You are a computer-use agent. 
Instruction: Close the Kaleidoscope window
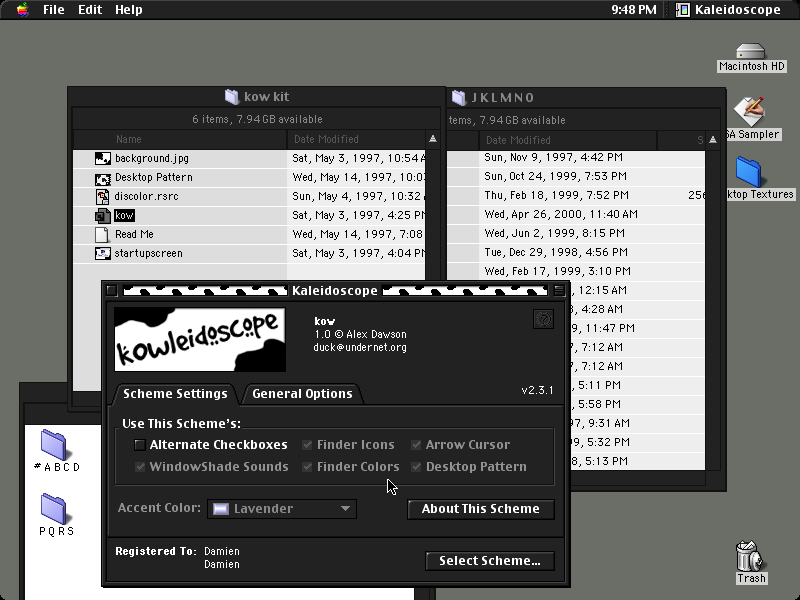[x=112, y=290]
